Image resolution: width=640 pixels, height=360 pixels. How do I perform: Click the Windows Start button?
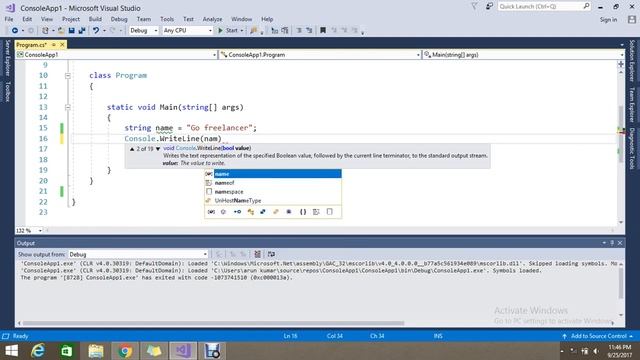coord(11,351)
